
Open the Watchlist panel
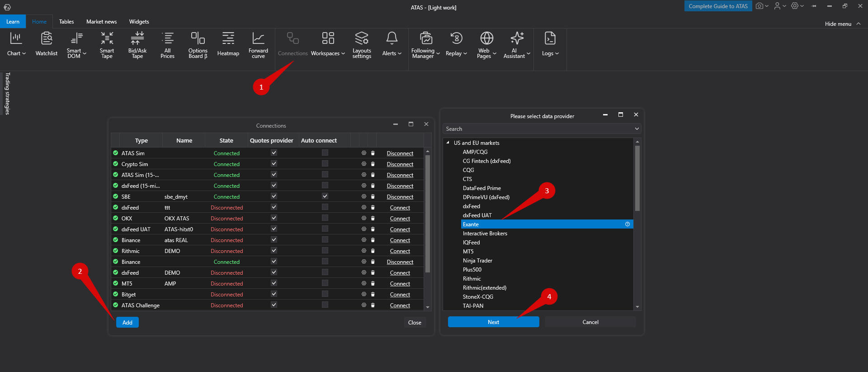tap(47, 44)
